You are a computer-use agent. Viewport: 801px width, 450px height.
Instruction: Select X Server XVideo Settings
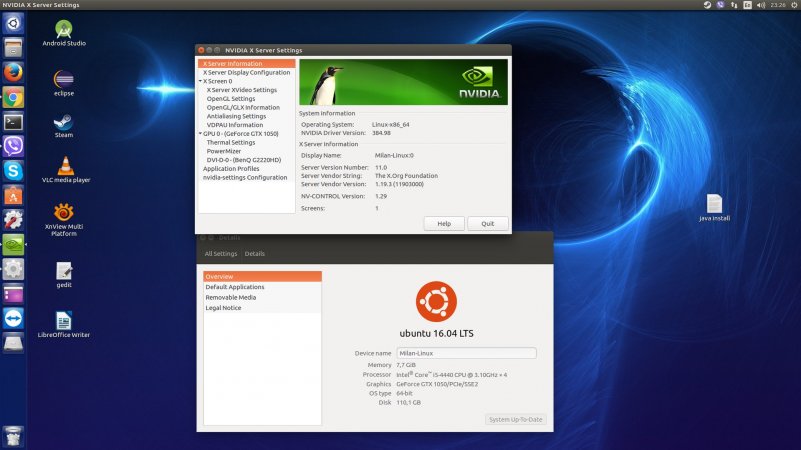click(x=242, y=90)
